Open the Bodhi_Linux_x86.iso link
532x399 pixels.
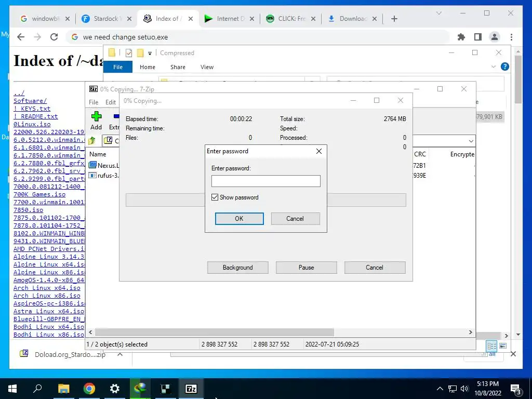[48, 335]
